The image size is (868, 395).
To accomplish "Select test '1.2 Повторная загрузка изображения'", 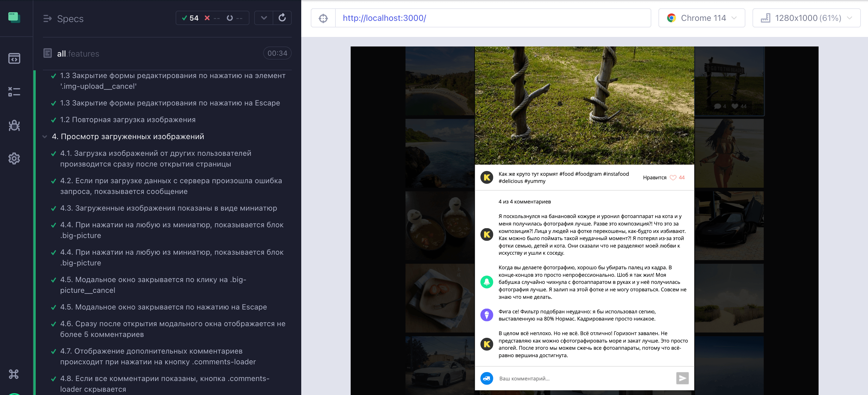I will tap(128, 120).
